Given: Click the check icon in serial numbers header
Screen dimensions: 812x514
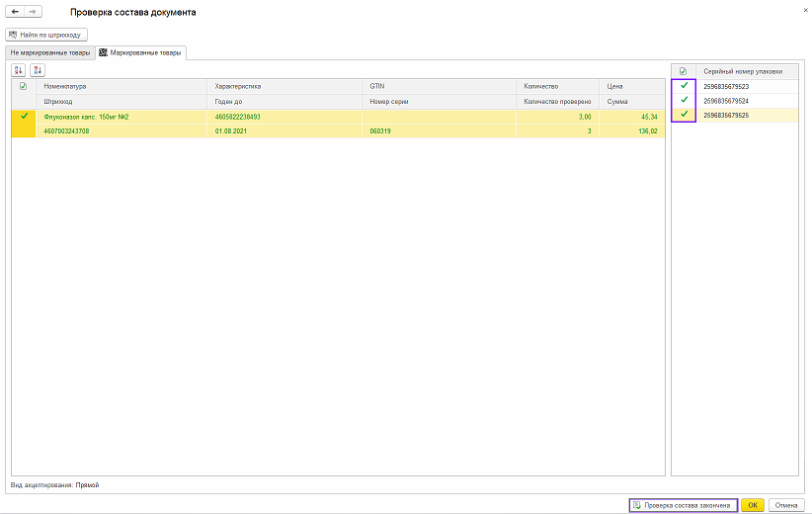Looking at the screenshot, I should 683,71.
